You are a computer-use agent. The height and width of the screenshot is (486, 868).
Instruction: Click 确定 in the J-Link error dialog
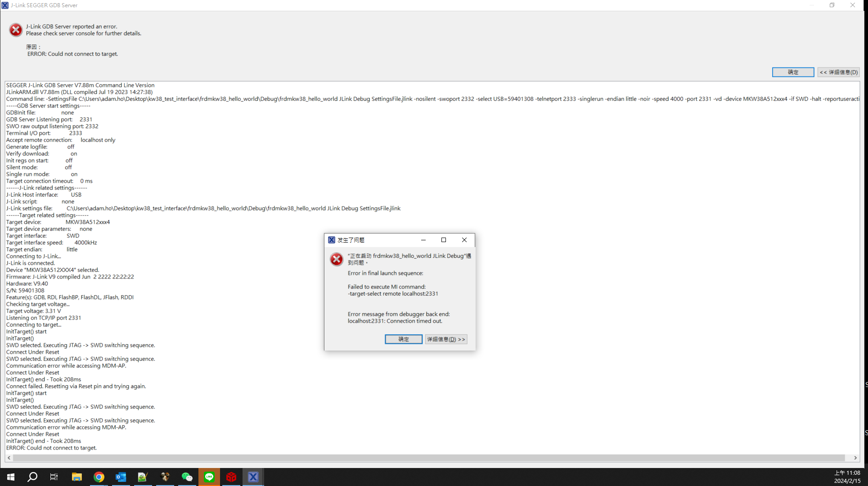coord(793,72)
